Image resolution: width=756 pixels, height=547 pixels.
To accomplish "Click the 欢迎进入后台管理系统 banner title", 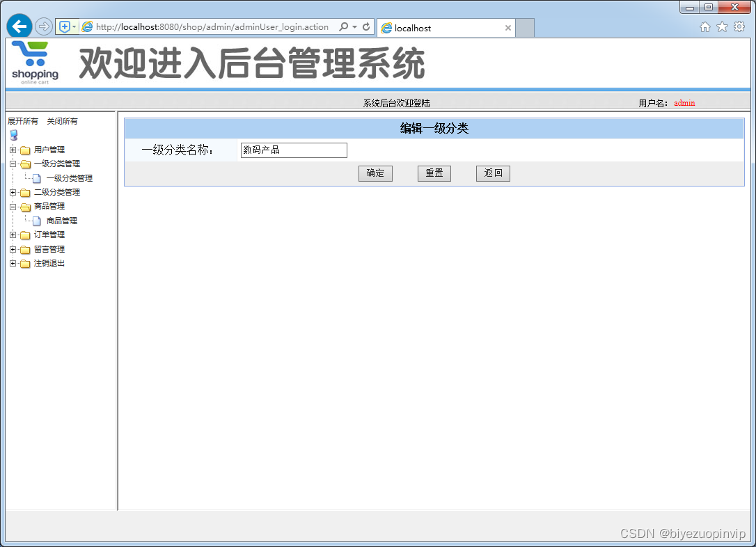I will pyautogui.click(x=252, y=63).
